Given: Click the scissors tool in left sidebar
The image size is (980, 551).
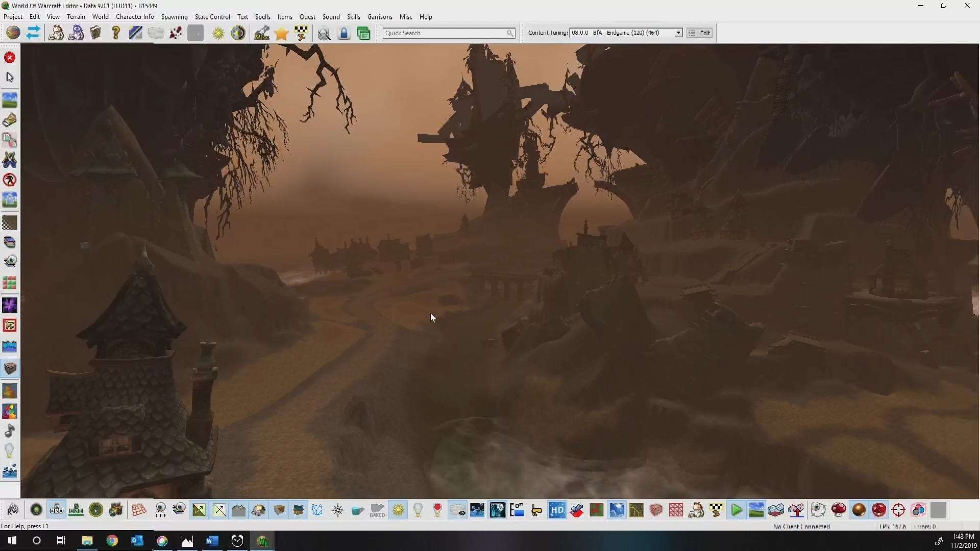Looking at the screenshot, I should pos(10,160).
